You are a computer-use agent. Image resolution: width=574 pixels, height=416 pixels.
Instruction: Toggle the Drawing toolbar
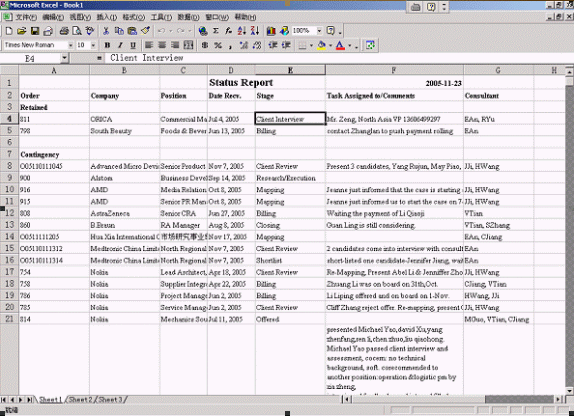point(284,31)
